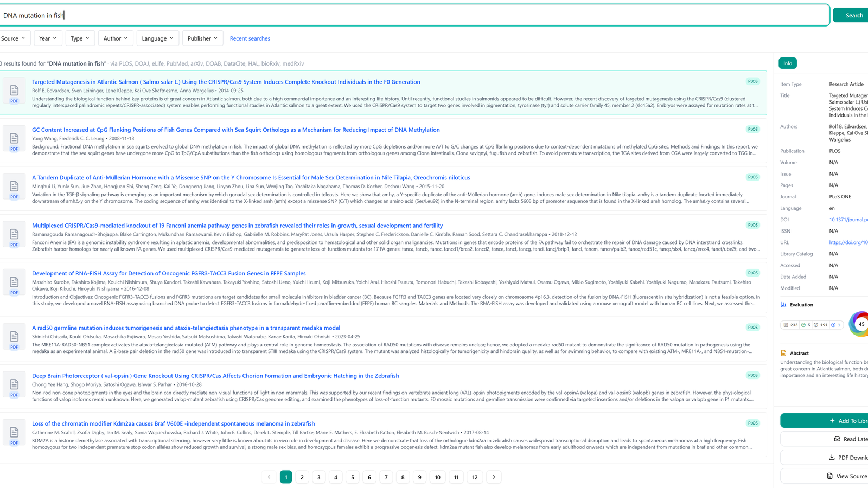
Task: Go to previous results page arrow
Action: (x=269, y=477)
